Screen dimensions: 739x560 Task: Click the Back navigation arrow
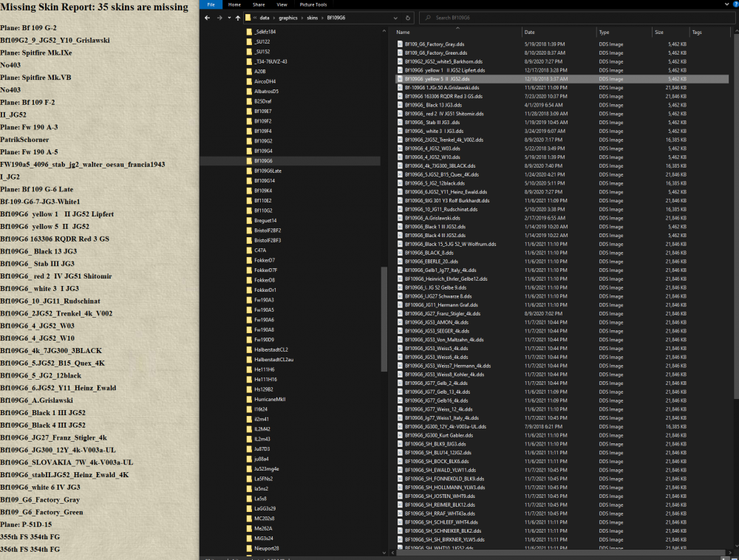[x=206, y=17]
